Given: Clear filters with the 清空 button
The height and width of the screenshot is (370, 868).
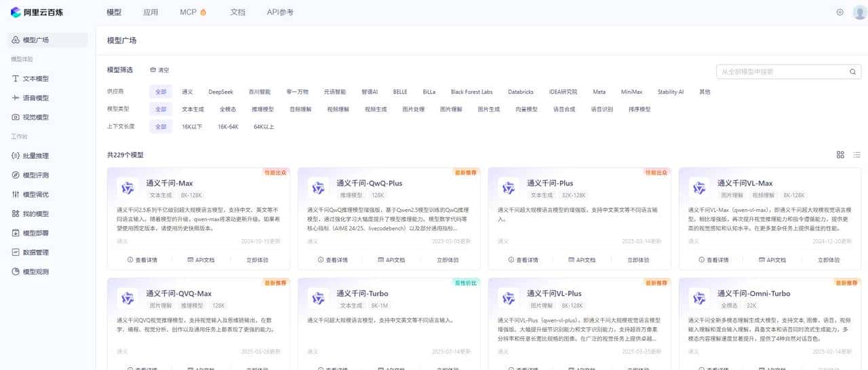Looking at the screenshot, I should pos(160,70).
